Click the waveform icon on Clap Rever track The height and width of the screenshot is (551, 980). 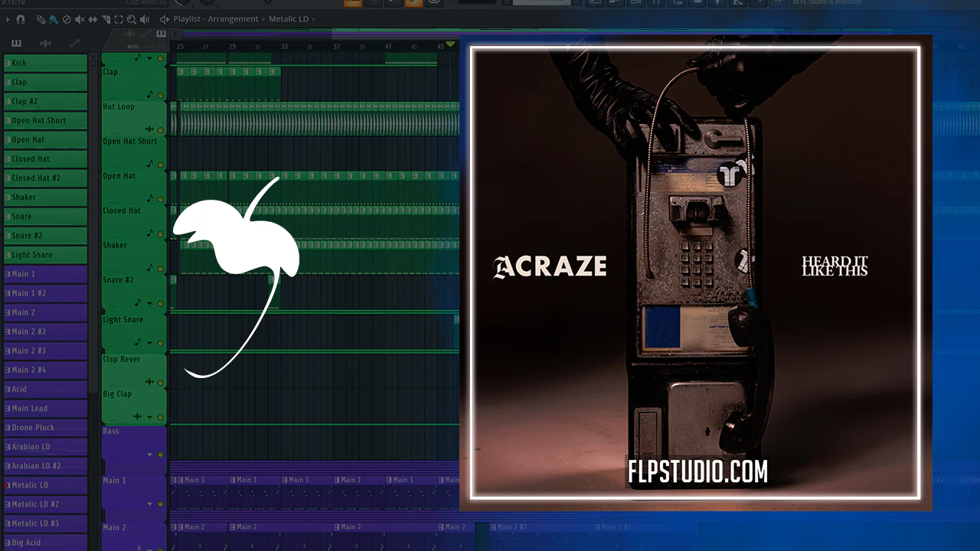click(149, 381)
